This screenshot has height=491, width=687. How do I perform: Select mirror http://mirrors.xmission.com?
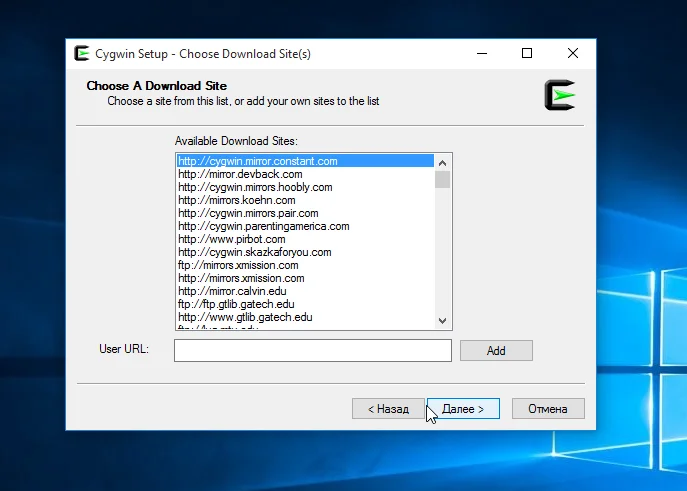point(305,278)
